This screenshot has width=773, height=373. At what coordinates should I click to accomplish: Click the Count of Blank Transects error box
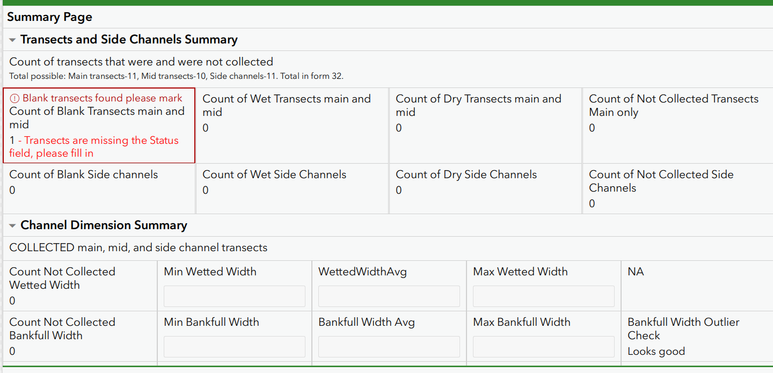click(x=99, y=125)
